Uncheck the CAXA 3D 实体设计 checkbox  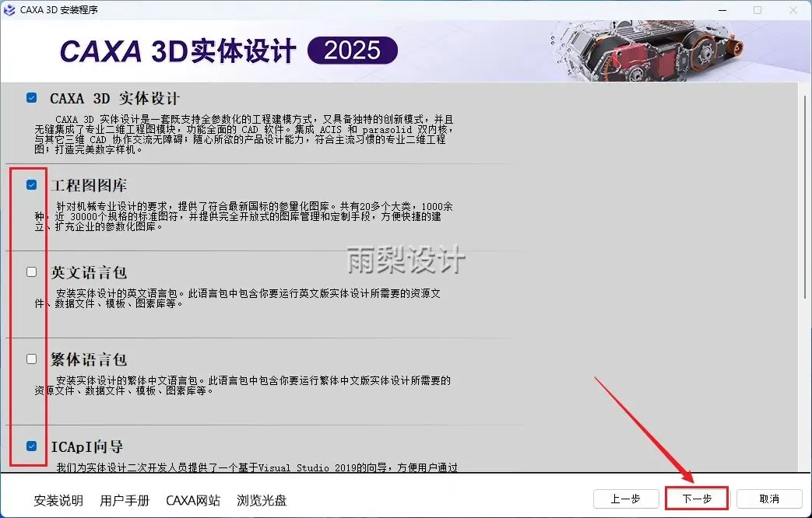pyautogui.click(x=32, y=97)
